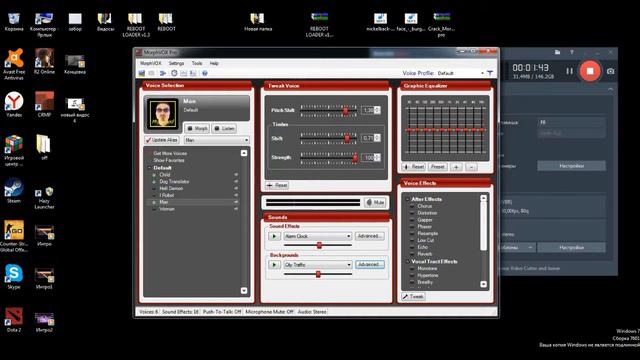Open the Alarm Clock sound effects dropdown
The image size is (640, 360).
pos(318,236)
